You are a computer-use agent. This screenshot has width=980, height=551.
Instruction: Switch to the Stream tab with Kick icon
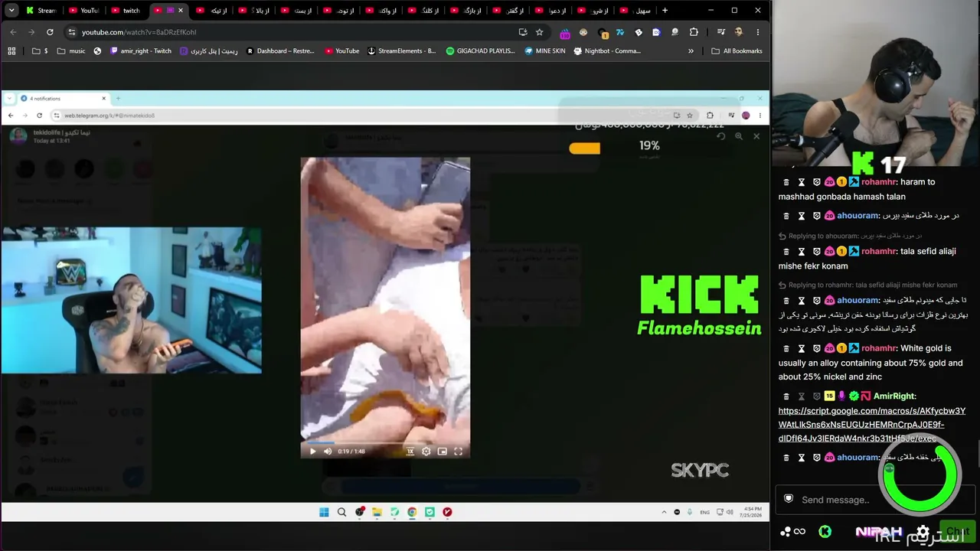click(41, 11)
